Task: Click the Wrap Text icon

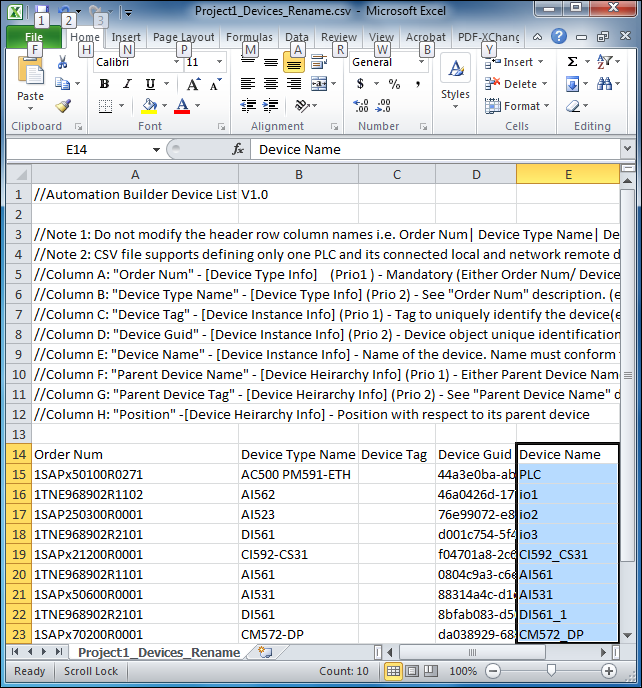Action: pos(319,62)
